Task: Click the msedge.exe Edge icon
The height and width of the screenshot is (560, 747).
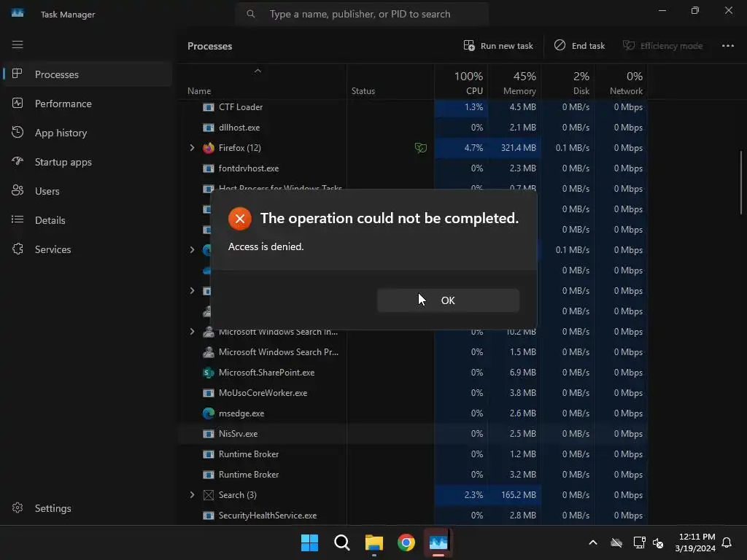Action: click(208, 413)
